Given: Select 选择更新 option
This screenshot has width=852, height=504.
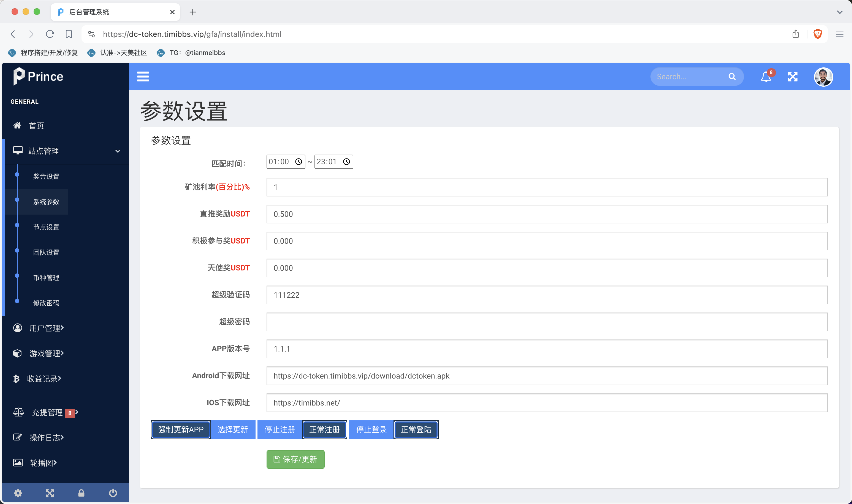Looking at the screenshot, I should [233, 430].
